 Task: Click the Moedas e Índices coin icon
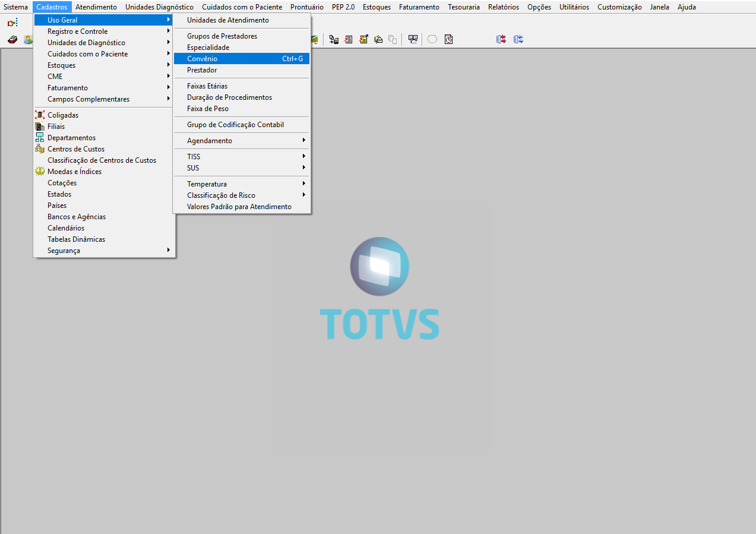40,172
